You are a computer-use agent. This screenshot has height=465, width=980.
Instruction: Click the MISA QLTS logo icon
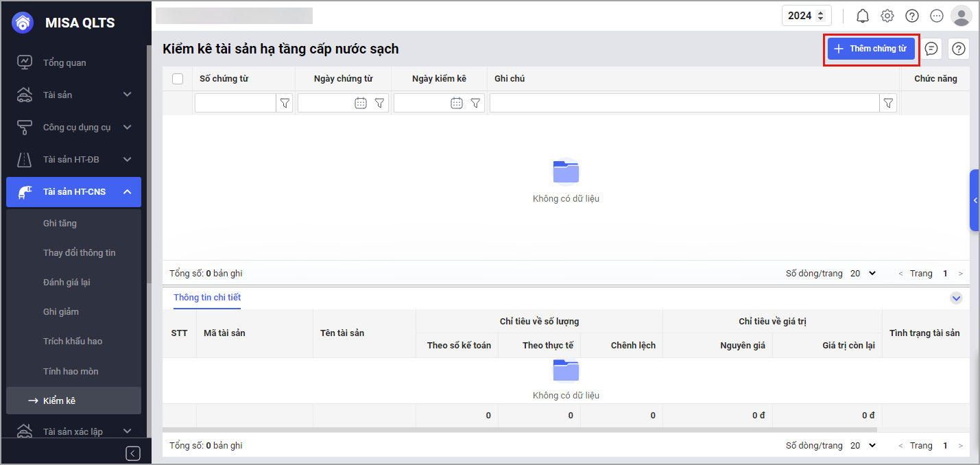point(23,23)
